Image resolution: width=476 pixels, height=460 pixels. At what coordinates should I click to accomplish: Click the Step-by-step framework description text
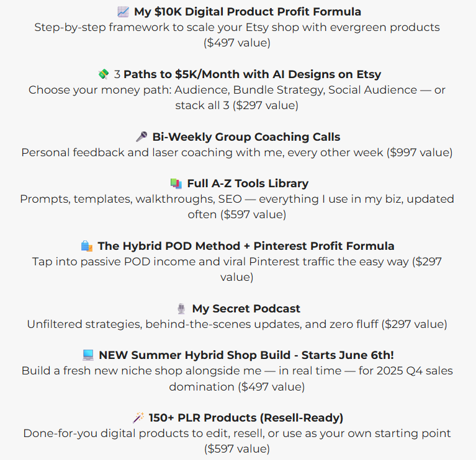(x=237, y=35)
